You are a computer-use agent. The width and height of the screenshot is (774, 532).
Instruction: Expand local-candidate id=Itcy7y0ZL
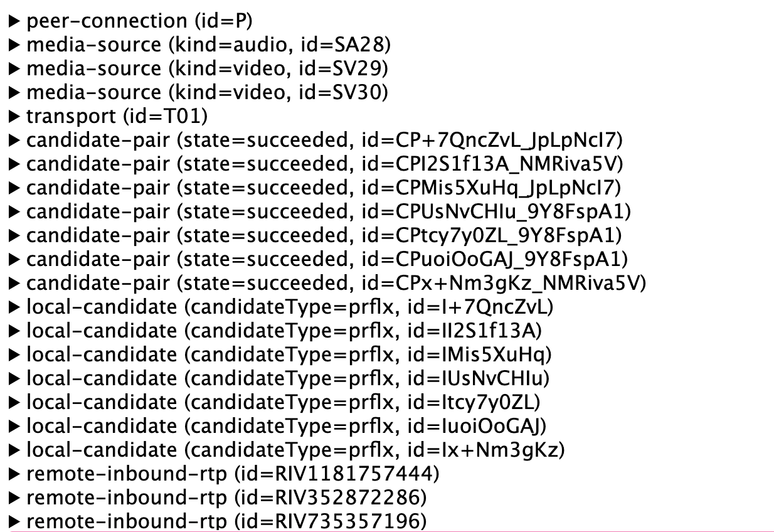click(x=15, y=403)
